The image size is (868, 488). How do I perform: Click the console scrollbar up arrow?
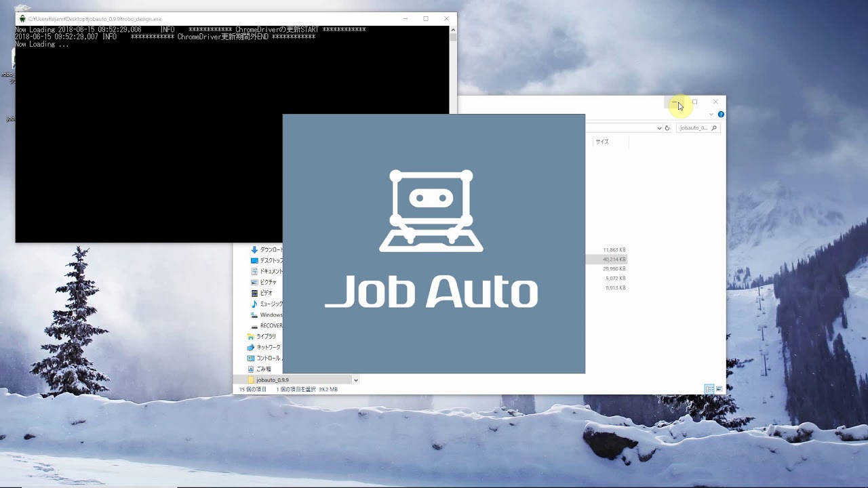453,30
